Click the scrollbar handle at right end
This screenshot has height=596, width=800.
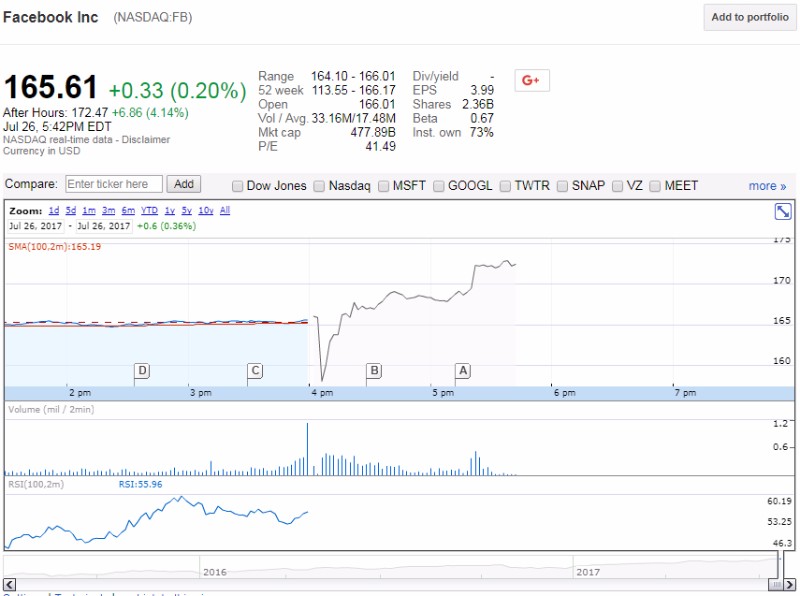pos(776,584)
